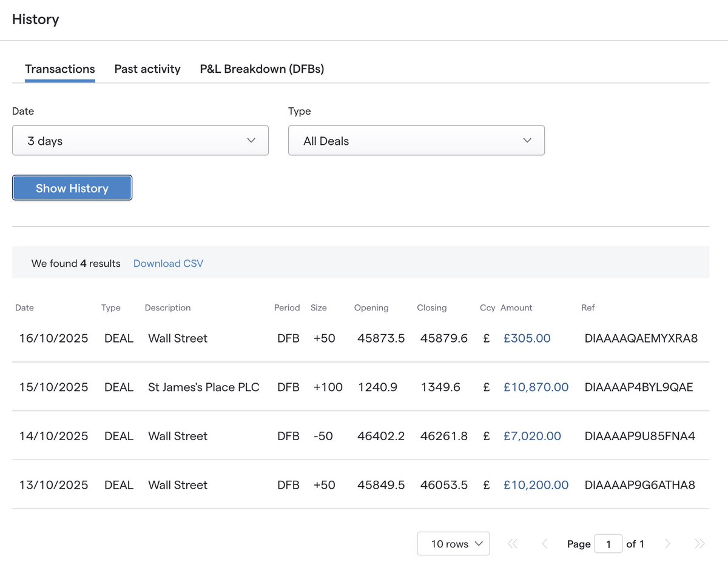Select the Transactions tab
Viewport: 728px width, 562px height.
[59, 69]
